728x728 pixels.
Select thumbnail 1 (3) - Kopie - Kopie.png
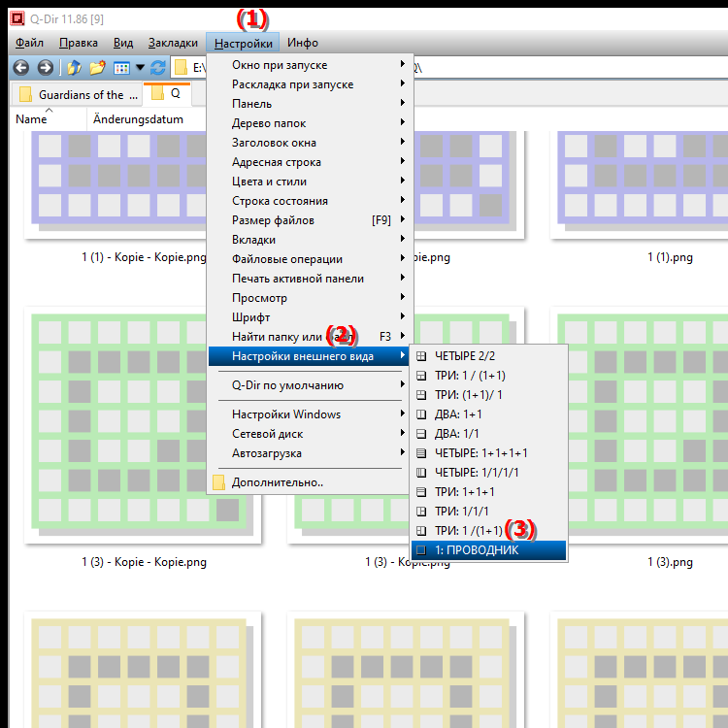coord(143,425)
